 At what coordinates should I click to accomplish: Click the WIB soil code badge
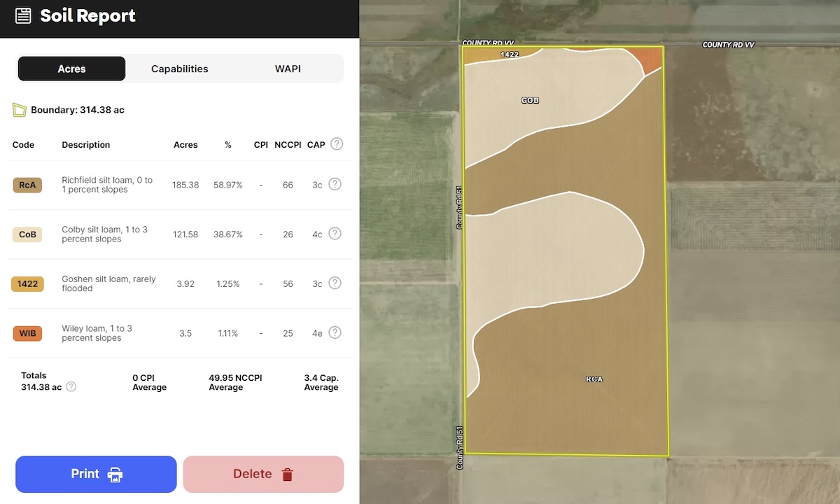coord(27,333)
